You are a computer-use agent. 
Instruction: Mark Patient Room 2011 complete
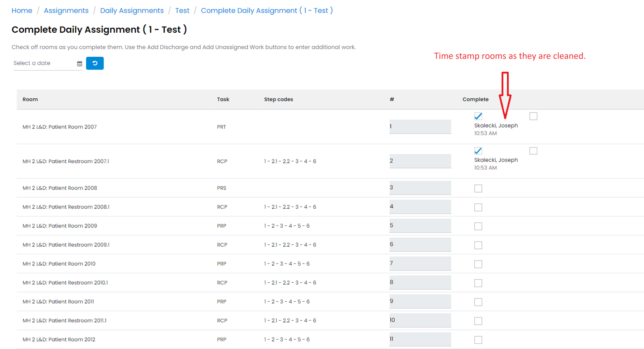tap(478, 302)
